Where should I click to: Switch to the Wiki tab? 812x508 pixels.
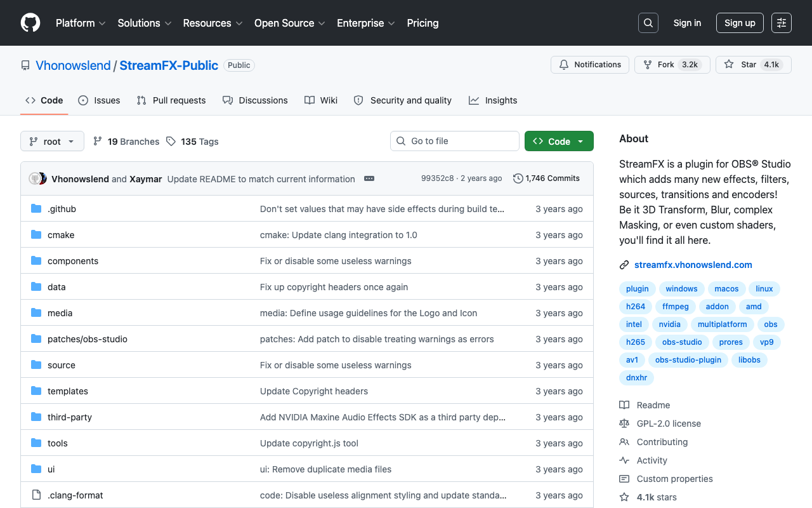click(x=321, y=100)
